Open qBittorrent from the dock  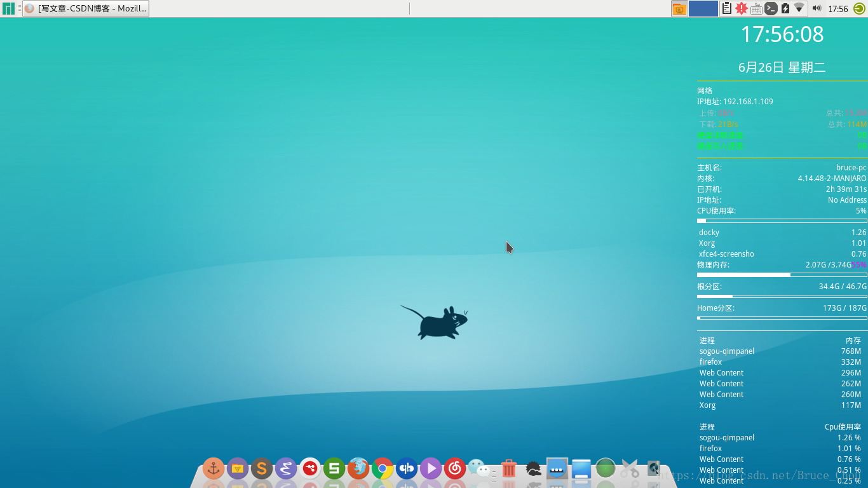[x=407, y=469]
